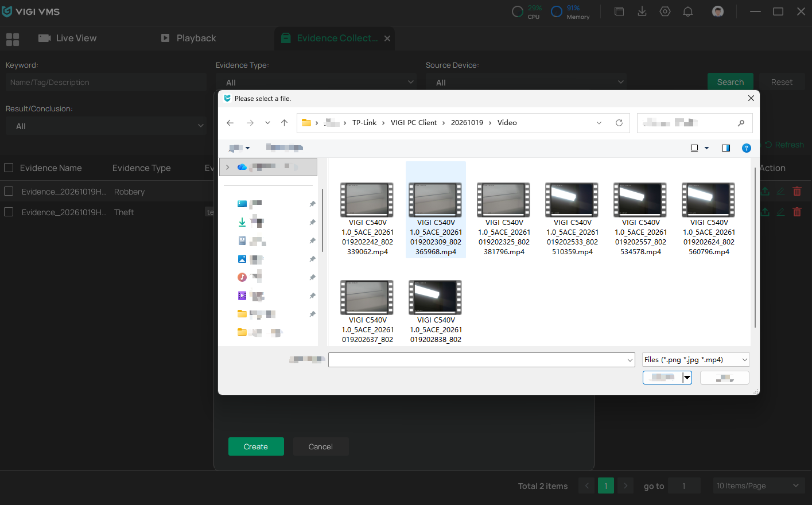
Task: Open the 10 Items/Page dropdown
Action: (757, 485)
